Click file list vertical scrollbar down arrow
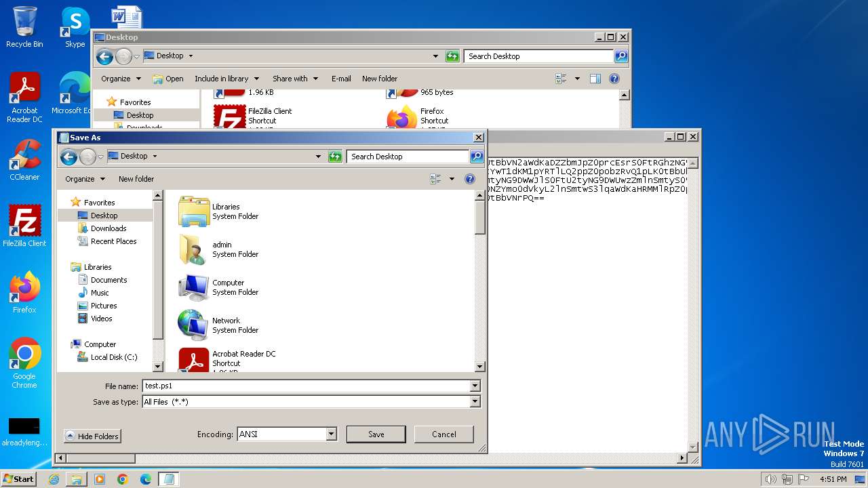The height and width of the screenshot is (488, 868). 480,367
